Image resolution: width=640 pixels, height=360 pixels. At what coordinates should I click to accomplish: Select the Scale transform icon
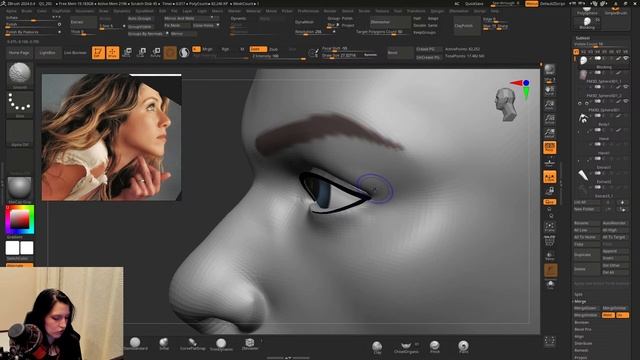[141, 53]
